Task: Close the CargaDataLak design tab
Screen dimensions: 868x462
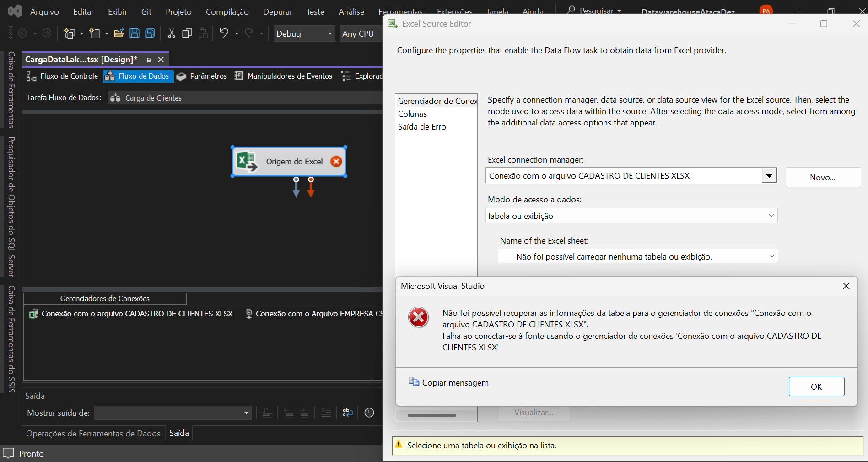Action: point(161,60)
